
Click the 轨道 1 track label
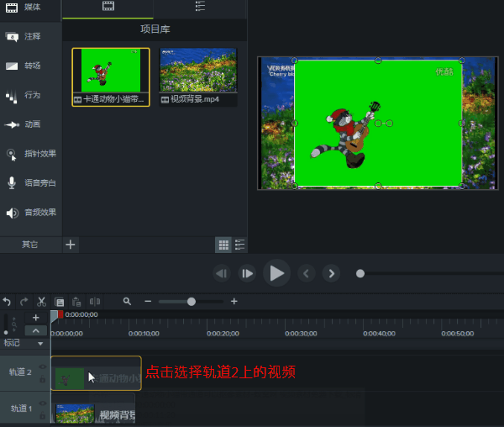coord(21,409)
